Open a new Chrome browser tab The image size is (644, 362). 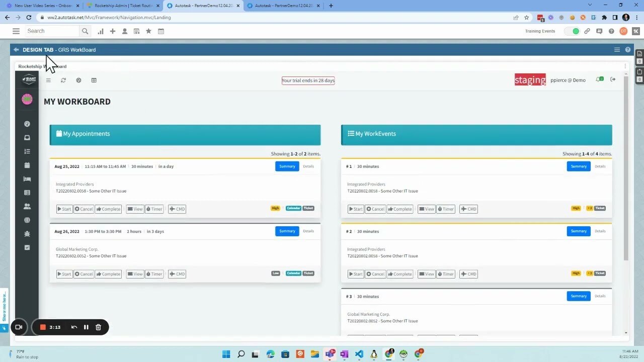[331, 6]
